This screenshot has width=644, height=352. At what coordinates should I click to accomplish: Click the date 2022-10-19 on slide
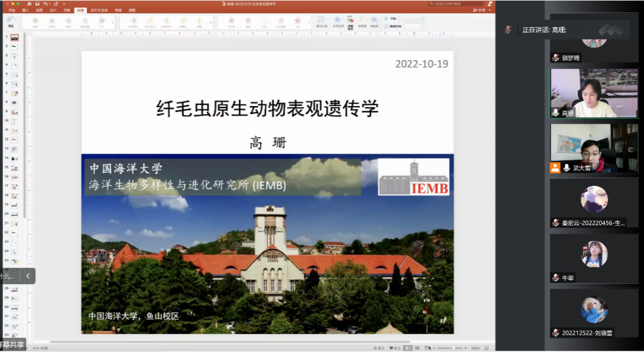pos(422,64)
